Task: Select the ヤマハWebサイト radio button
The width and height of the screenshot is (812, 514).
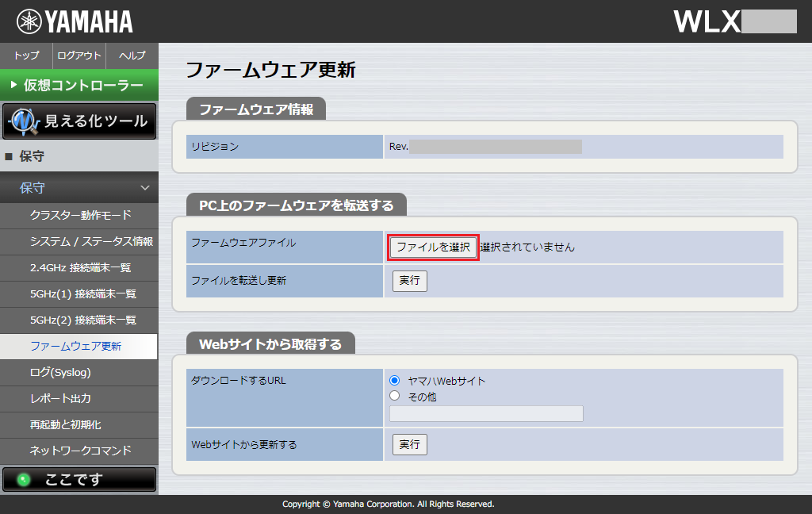Action: (394, 381)
